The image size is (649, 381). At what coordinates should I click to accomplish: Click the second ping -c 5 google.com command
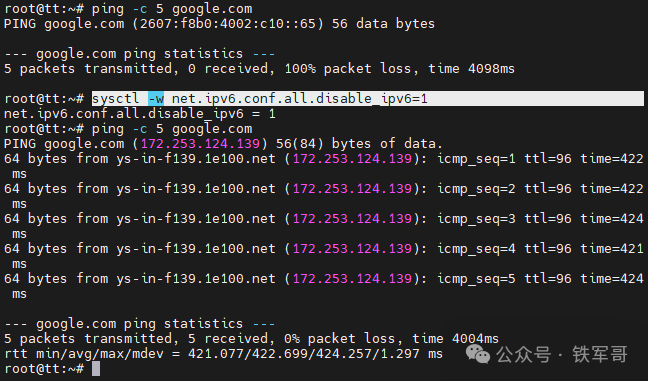click(172, 129)
